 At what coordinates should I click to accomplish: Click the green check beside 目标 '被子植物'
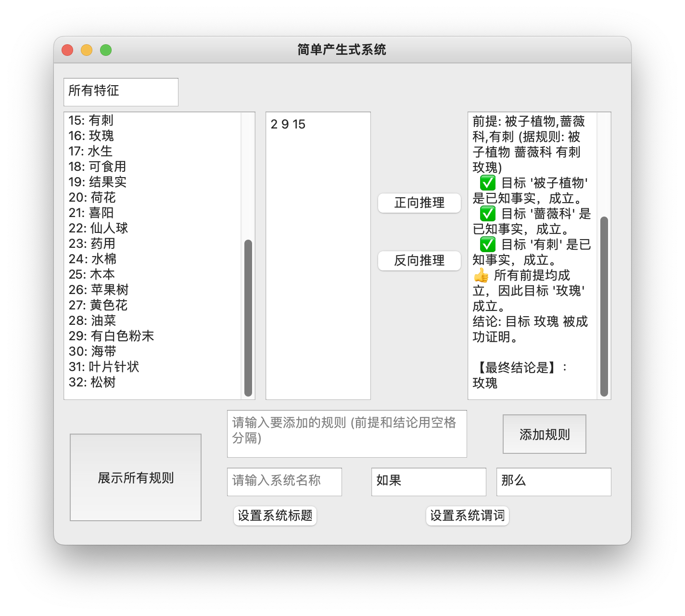pyautogui.click(x=487, y=183)
